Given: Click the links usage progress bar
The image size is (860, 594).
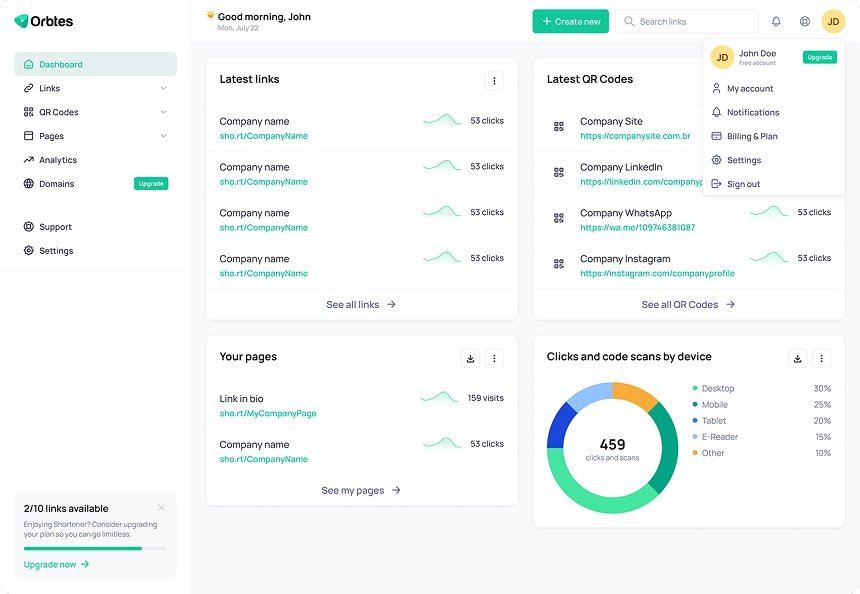Looking at the screenshot, I should point(95,548).
